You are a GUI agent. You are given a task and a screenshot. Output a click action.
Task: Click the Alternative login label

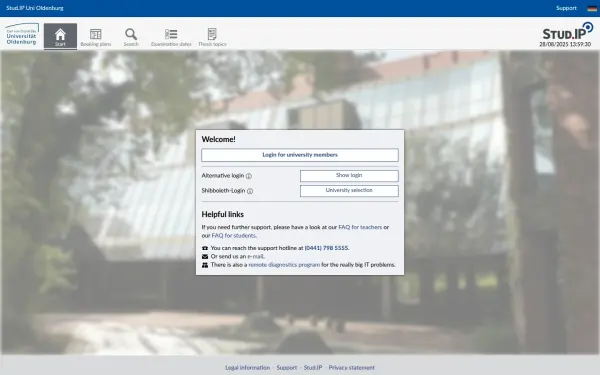tap(223, 176)
